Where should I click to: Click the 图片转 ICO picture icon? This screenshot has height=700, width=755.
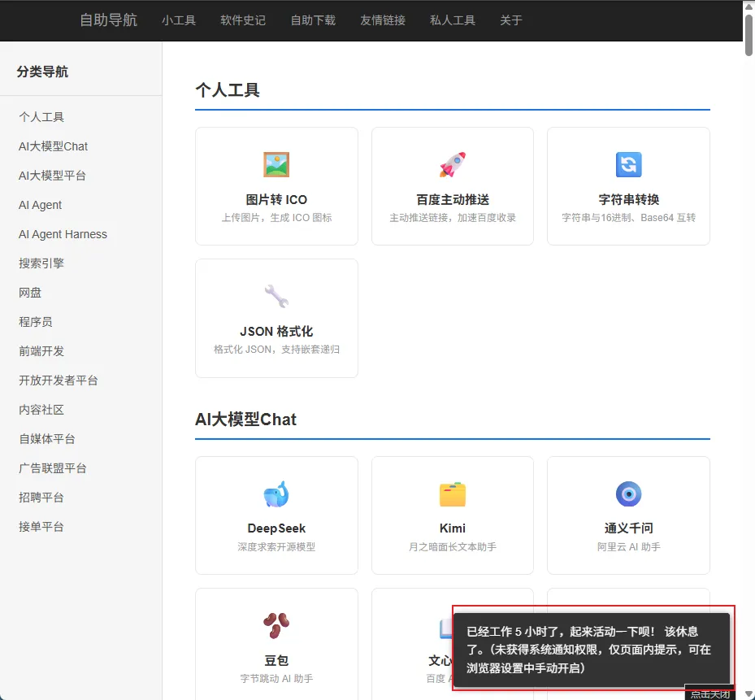[276, 164]
